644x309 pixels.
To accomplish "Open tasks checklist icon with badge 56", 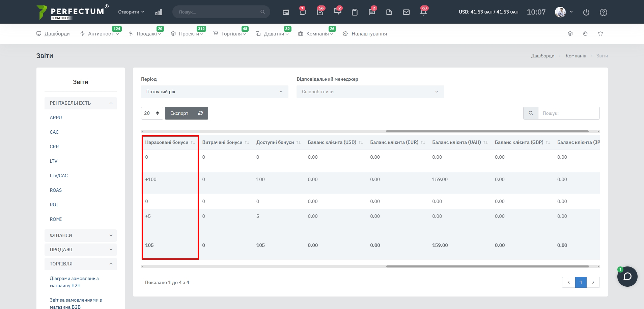I will (320, 11).
